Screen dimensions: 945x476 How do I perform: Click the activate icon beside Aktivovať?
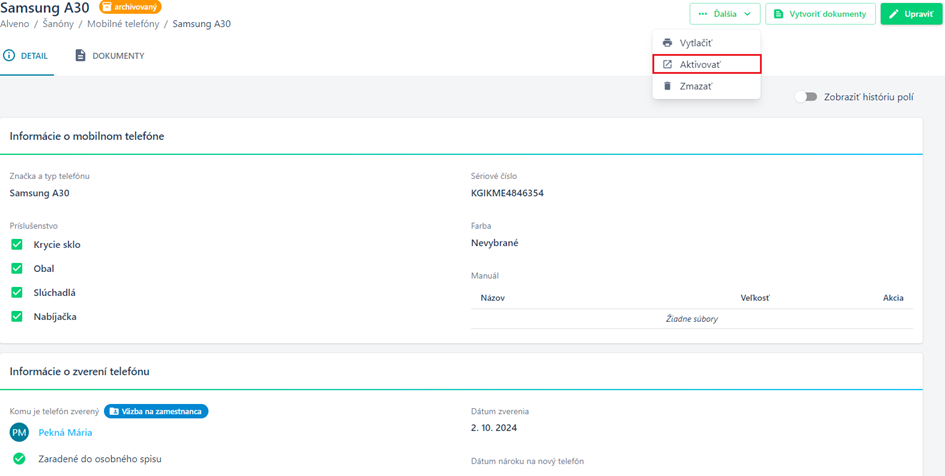coord(667,64)
